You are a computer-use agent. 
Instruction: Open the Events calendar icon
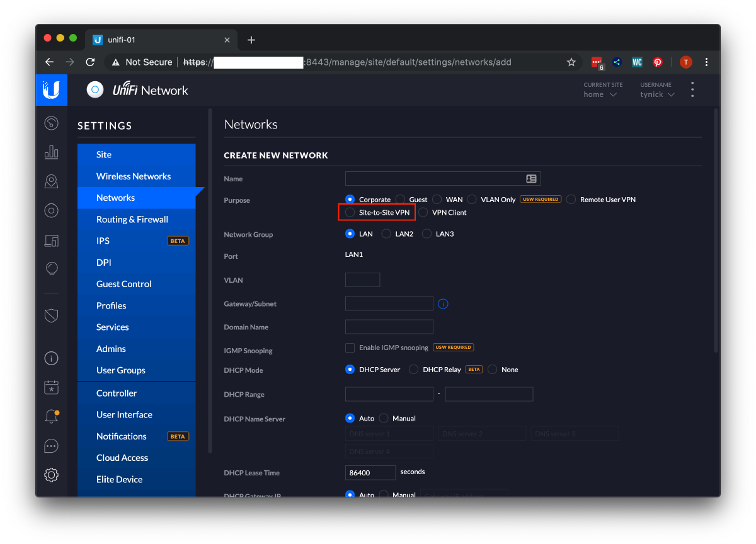[x=52, y=387]
